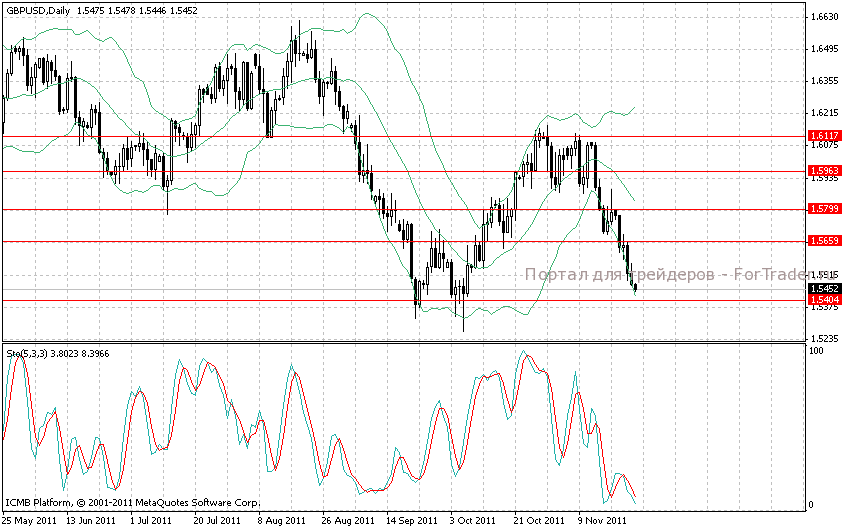Screen dimensions: 843x528
Task: Select the red 1.6117 price level label
Action: pos(823,135)
